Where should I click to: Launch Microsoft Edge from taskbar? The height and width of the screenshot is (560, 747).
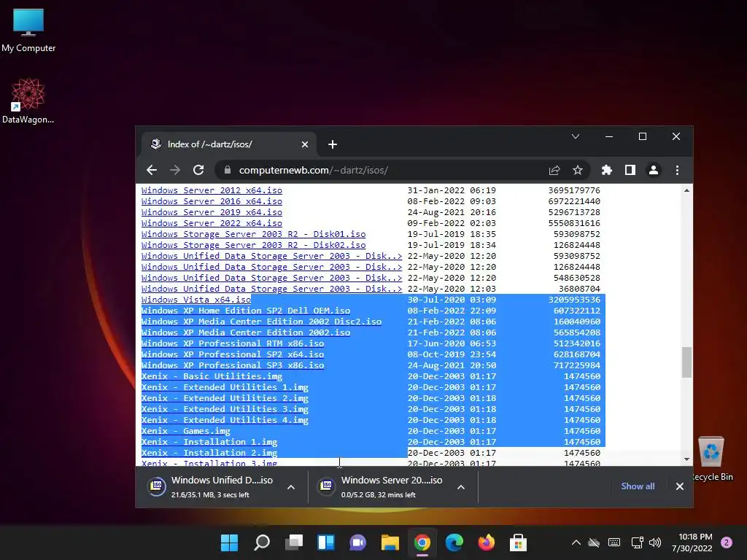coord(454,542)
